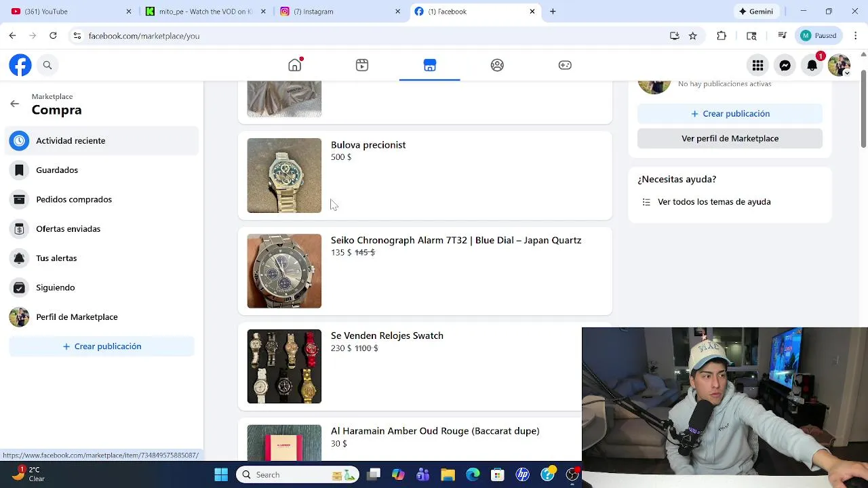
Task: Open the weather widget showing 2°C
Action: pos(28,474)
